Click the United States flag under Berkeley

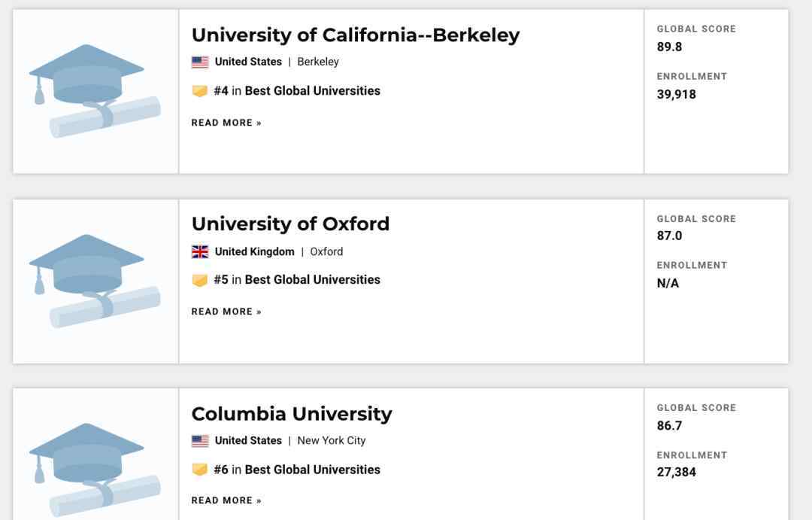coord(200,62)
